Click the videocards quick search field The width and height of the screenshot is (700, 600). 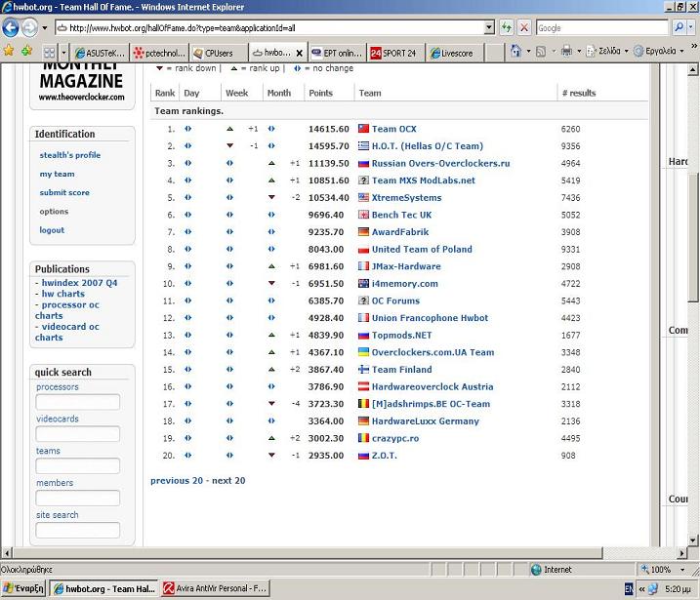pos(78,434)
